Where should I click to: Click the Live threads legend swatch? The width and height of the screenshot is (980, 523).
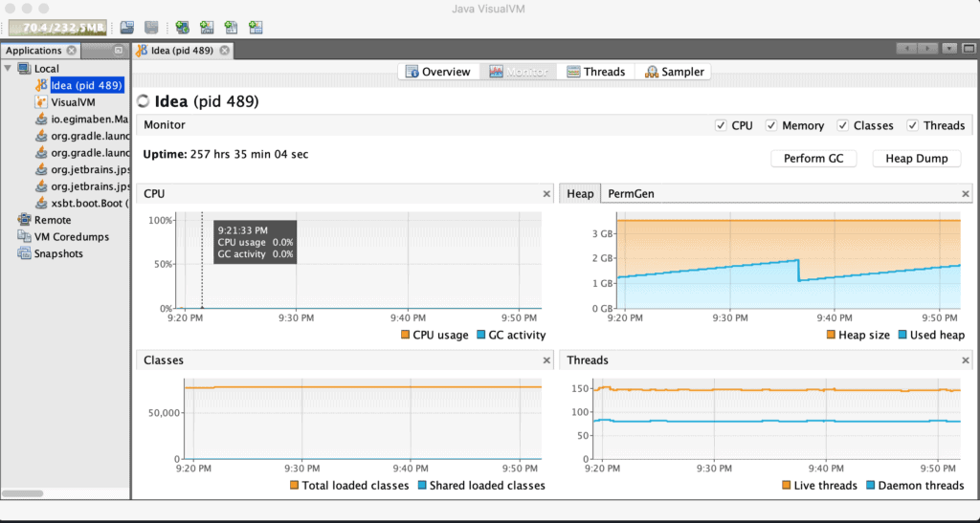787,485
